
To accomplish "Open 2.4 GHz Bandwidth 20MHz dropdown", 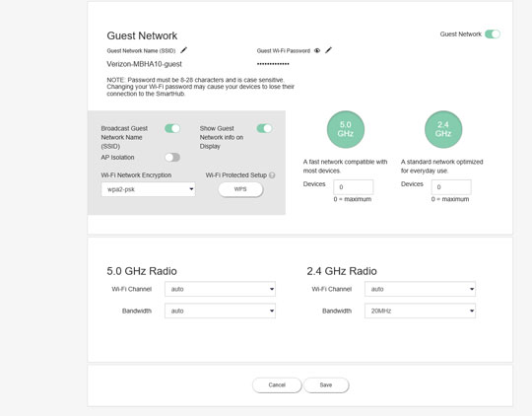I will [420, 311].
